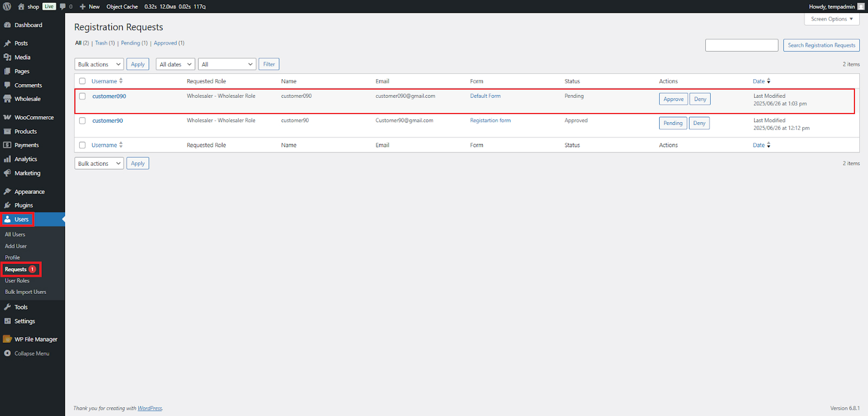This screenshot has width=868, height=416.
Task: Tick the select-all checkbox in table header
Action: tap(82, 81)
